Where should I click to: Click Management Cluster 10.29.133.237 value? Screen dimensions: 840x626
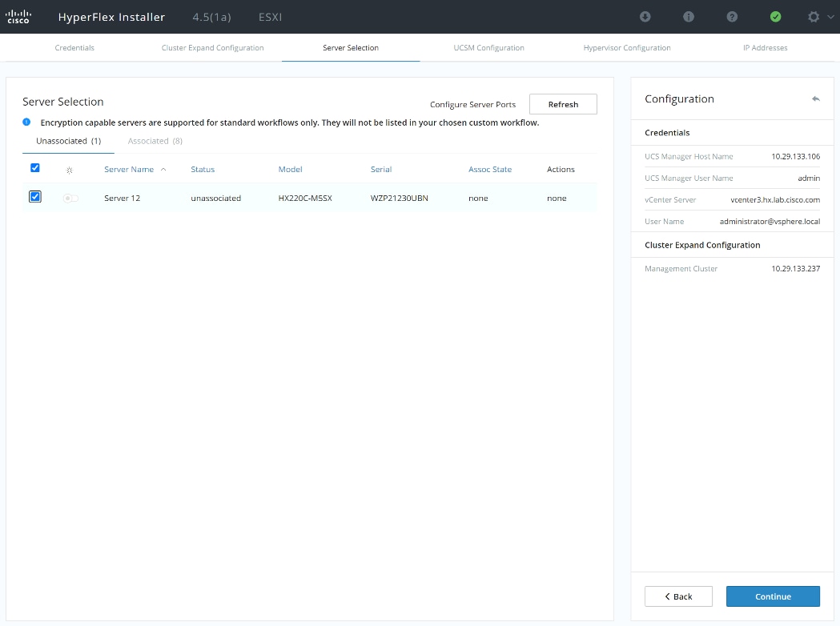point(795,268)
